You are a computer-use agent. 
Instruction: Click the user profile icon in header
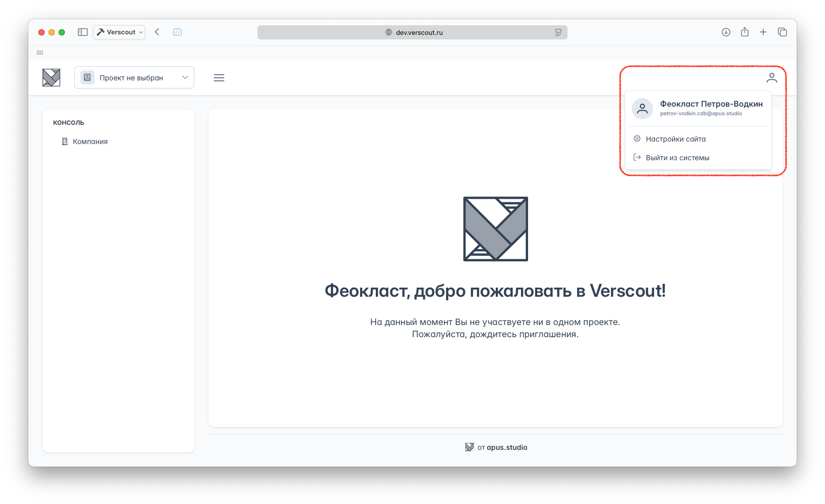point(771,78)
